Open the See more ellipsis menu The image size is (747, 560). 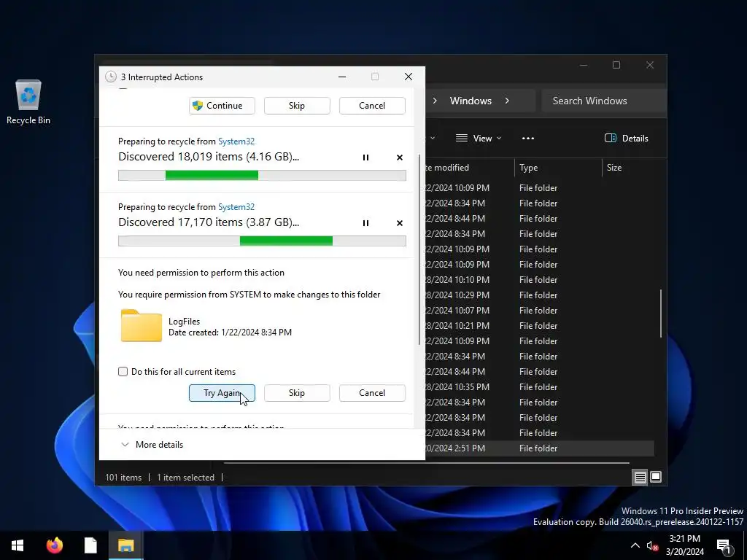[528, 139]
